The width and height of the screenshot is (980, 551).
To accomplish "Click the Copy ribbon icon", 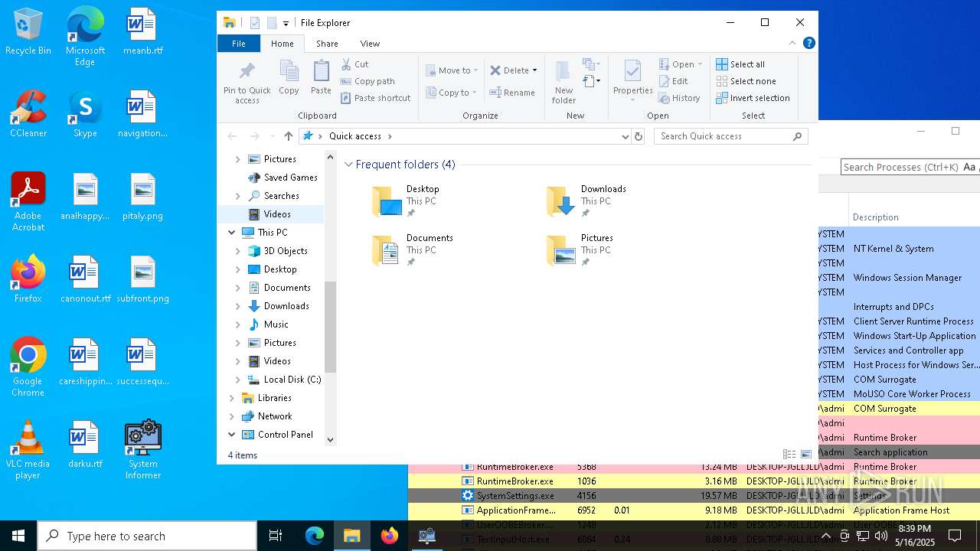I will (289, 78).
